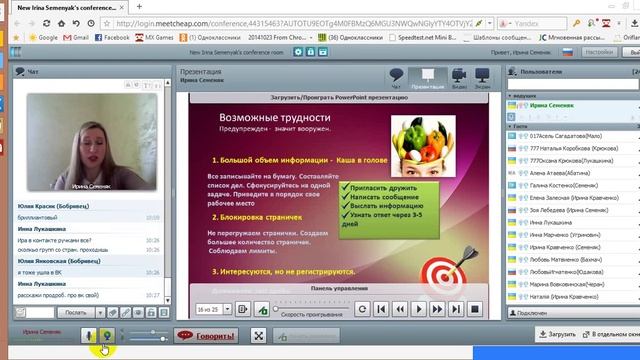Click the eye icon in chat toolbar
The height and width of the screenshot is (360, 640).
click(x=138, y=313)
